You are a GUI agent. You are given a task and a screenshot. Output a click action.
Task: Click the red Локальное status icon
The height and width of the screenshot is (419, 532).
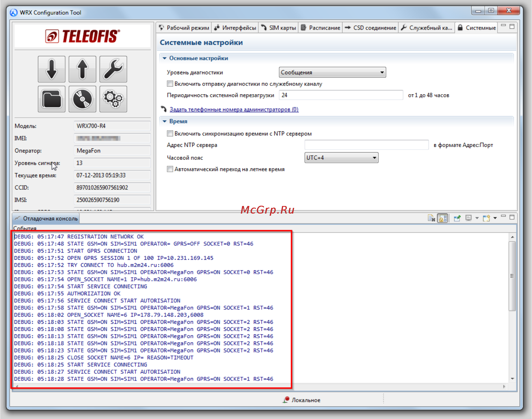coord(286,399)
